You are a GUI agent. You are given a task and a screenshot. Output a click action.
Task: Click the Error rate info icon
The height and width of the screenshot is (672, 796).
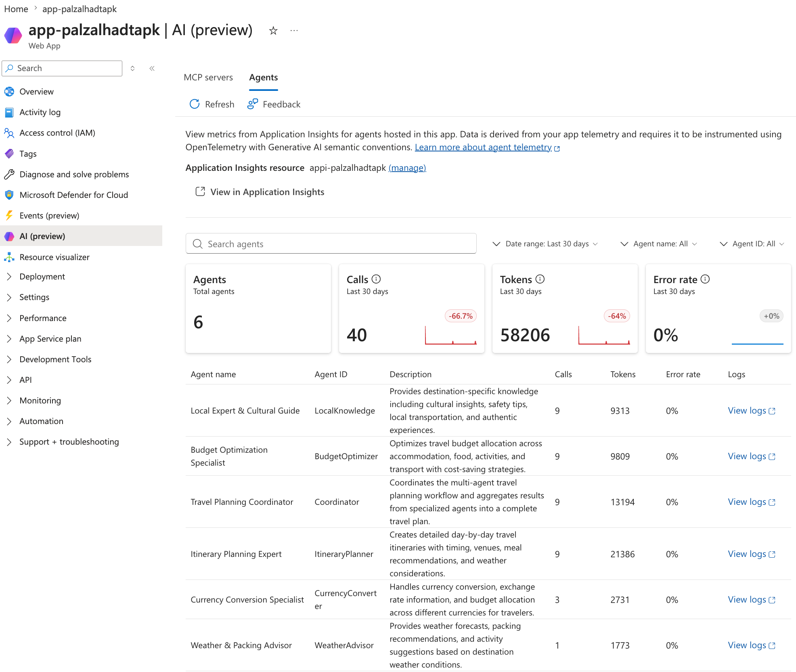click(x=705, y=279)
